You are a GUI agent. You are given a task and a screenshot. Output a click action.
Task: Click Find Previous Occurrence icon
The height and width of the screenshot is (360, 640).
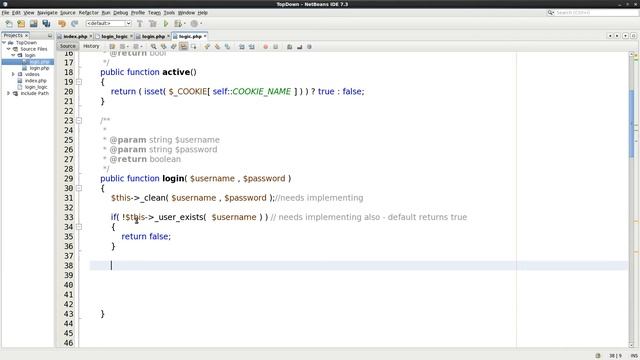(164, 47)
